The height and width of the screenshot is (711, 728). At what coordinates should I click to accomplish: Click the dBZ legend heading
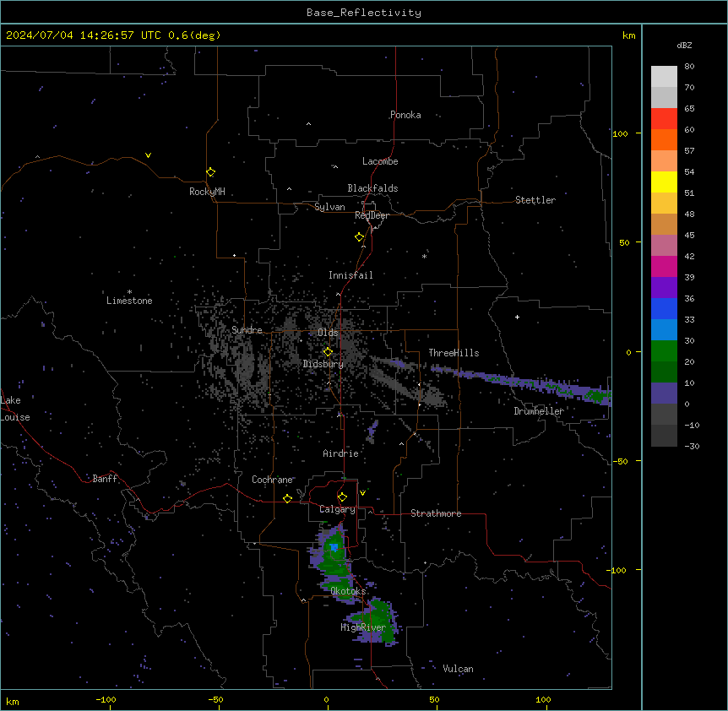pos(684,45)
